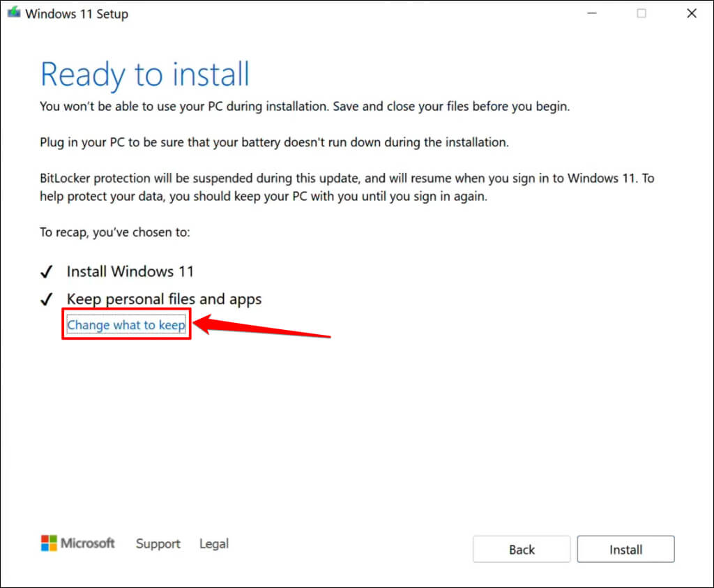
Task: Go back with the Back button
Action: [x=522, y=550]
